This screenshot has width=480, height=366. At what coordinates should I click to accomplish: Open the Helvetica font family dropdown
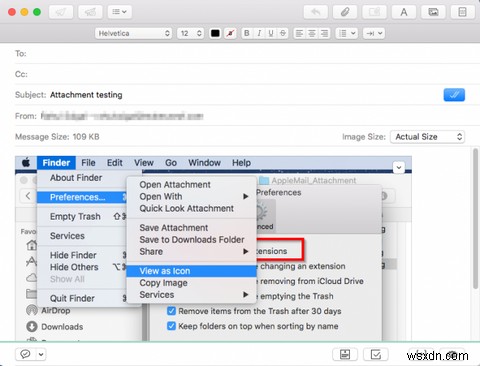tap(133, 33)
